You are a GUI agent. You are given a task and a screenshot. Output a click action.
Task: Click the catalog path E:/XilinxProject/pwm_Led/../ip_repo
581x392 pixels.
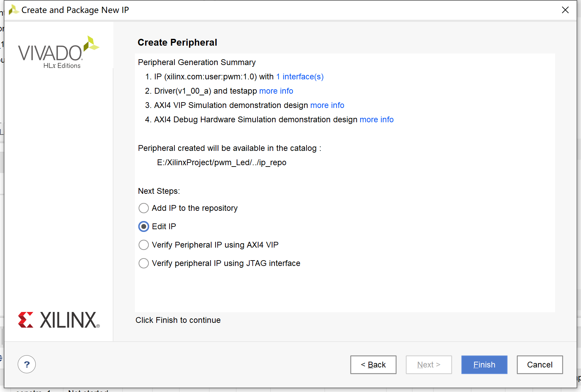[222, 162]
